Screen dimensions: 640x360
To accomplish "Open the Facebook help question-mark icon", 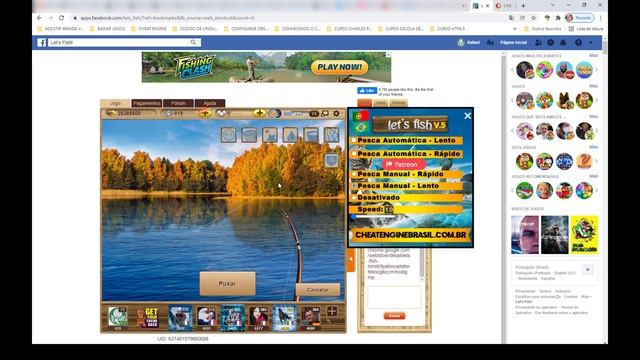I will click(578, 42).
